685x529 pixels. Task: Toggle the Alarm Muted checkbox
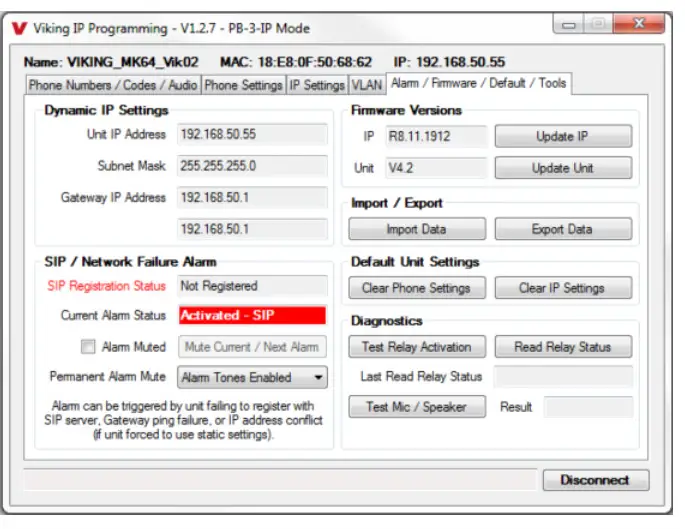[x=88, y=347]
